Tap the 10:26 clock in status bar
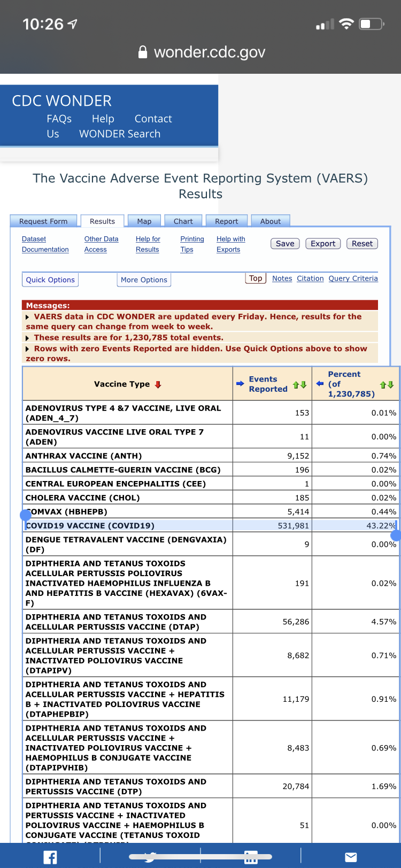The height and width of the screenshot is (868, 401). coord(43,24)
